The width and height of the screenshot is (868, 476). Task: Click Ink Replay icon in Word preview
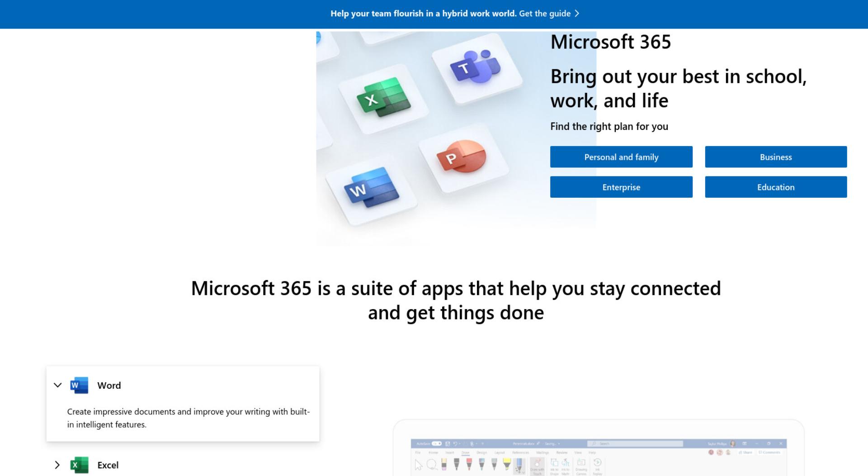pyautogui.click(x=597, y=466)
